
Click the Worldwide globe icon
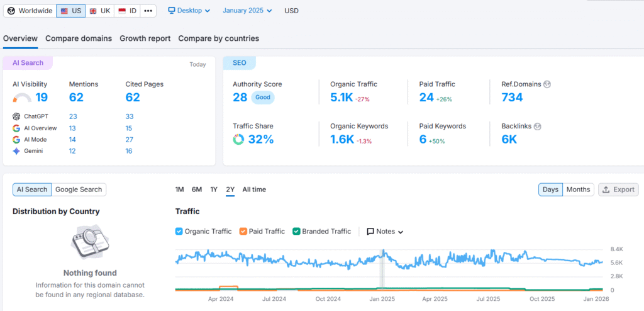pyautogui.click(x=11, y=11)
